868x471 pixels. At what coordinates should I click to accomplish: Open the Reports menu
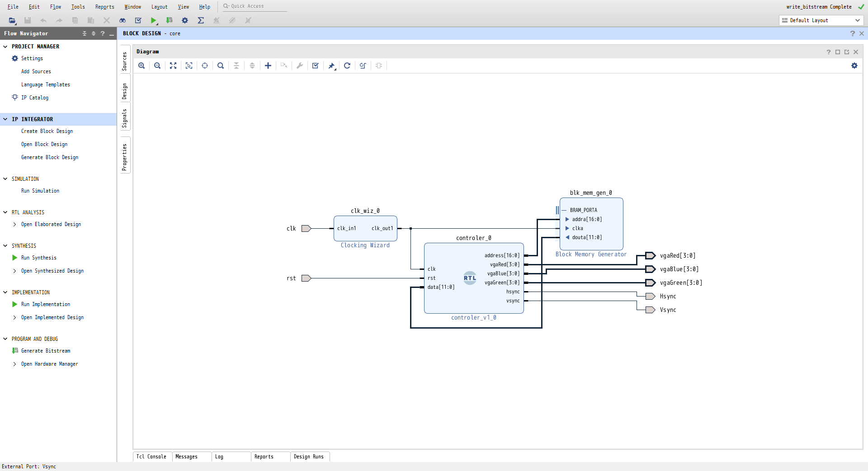point(104,7)
